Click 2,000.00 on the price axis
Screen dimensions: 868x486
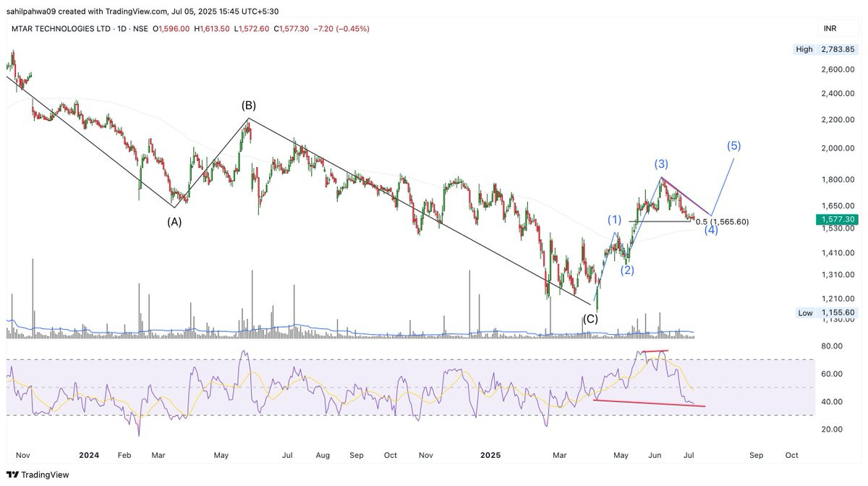839,148
